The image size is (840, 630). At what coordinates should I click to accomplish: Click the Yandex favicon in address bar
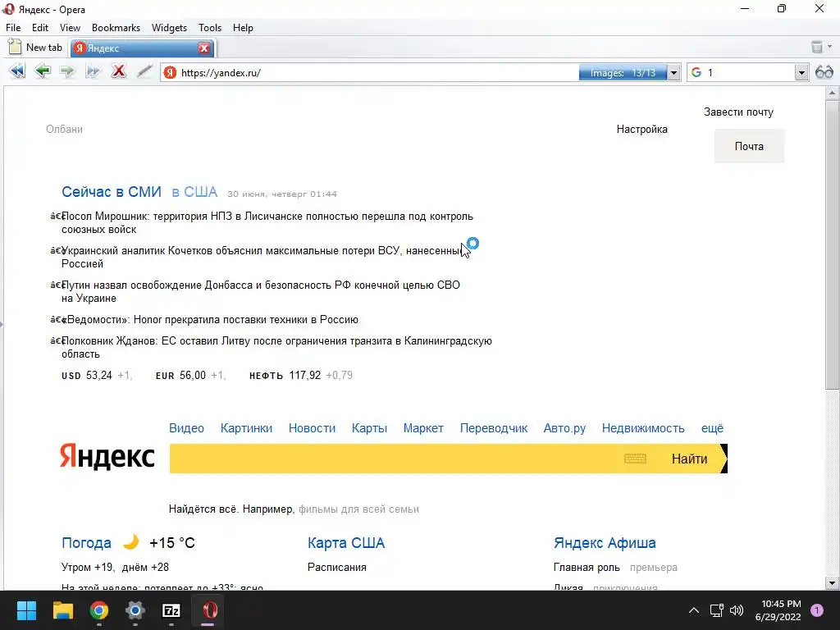click(170, 72)
